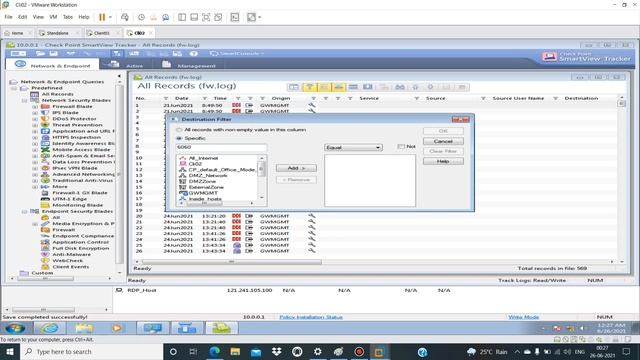Click the IPsec VPN Blade icon
The image size is (640, 360).
point(45,168)
